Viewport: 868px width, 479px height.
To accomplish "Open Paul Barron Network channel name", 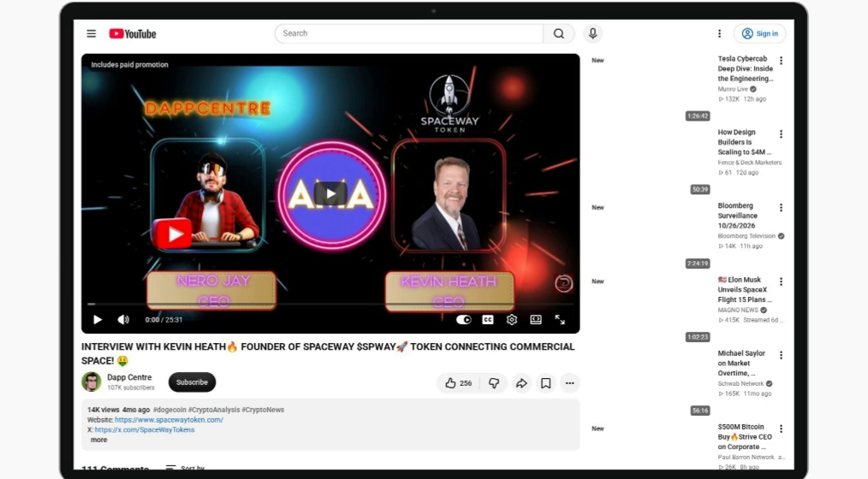I will 746,458.
